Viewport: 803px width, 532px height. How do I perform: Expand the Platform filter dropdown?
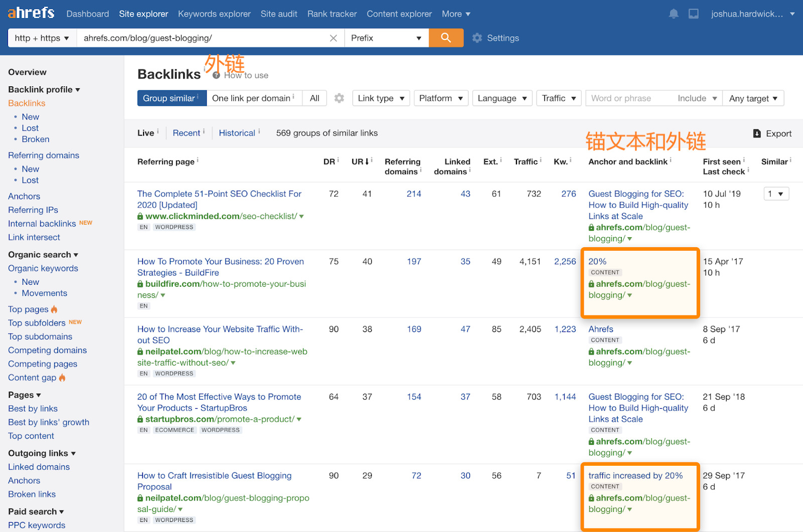pos(441,98)
